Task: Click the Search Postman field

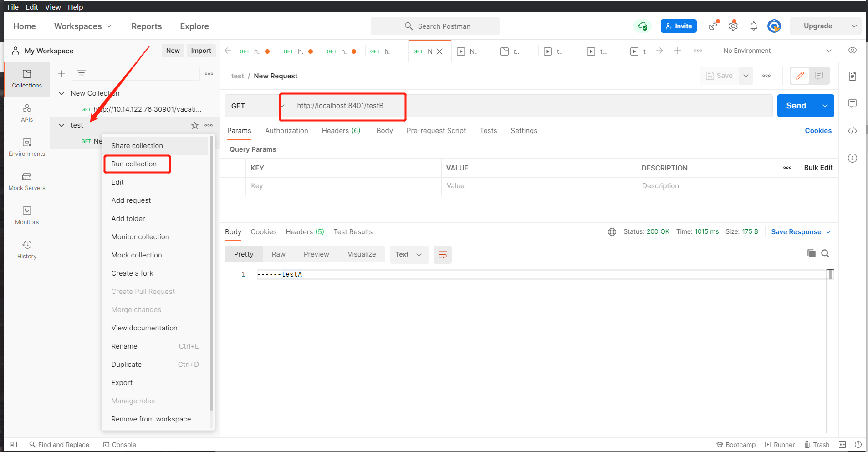Action: (435, 26)
